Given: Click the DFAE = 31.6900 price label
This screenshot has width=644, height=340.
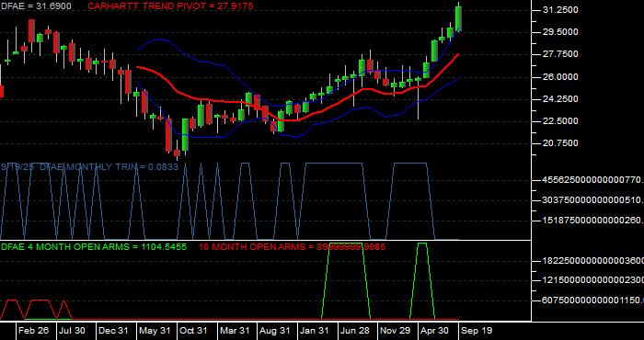Looking at the screenshot, I should [x=36, y=6].
